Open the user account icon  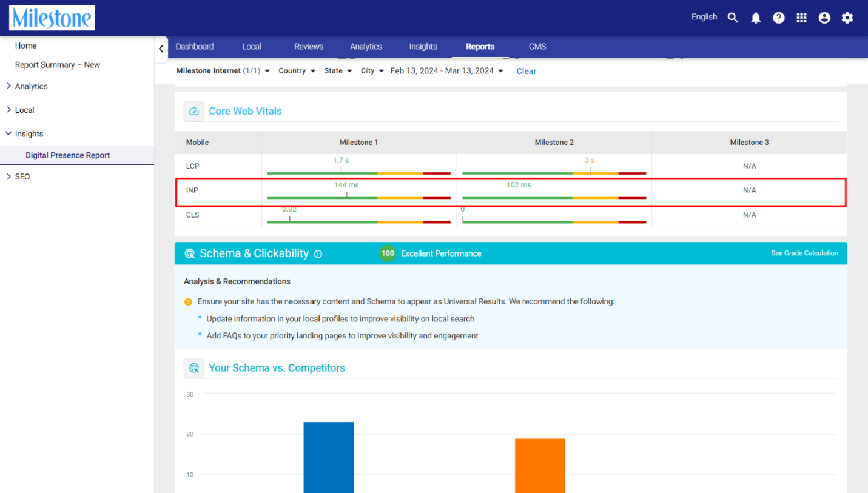click(x=824, y=18)
